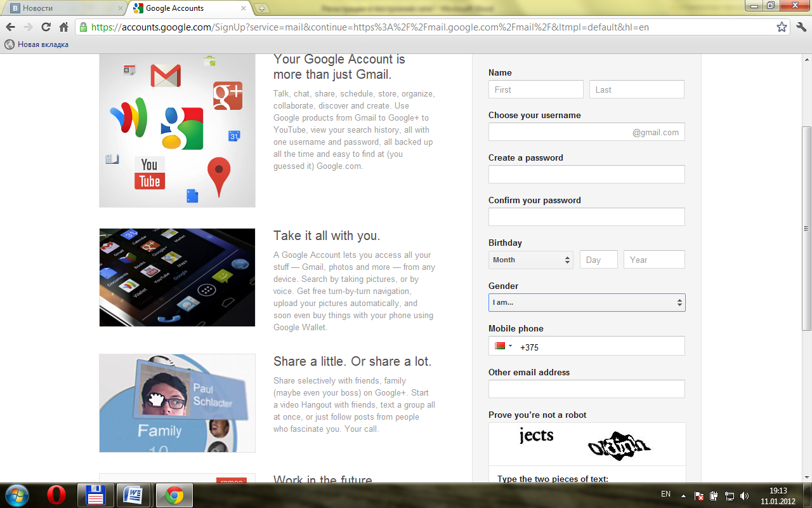Open the volume speaker tray icon

745,495
